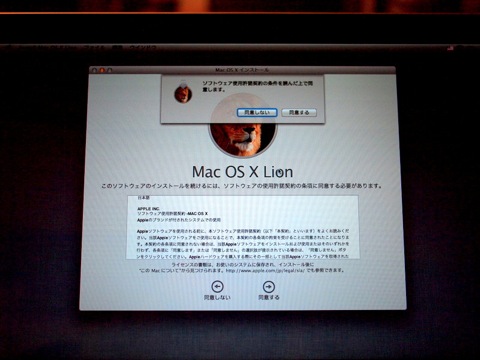Click the right-arrow agree icon at the bottom

(269, 286)
